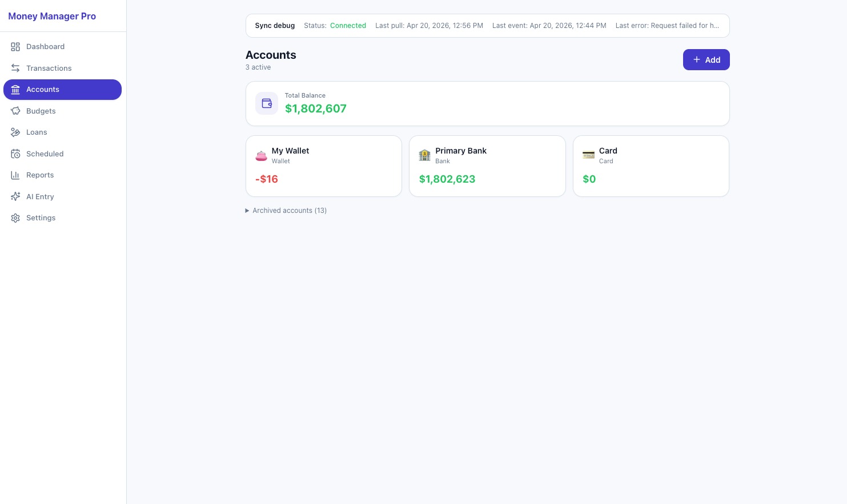Open the Dashboard grid icon

click(15, 47)
